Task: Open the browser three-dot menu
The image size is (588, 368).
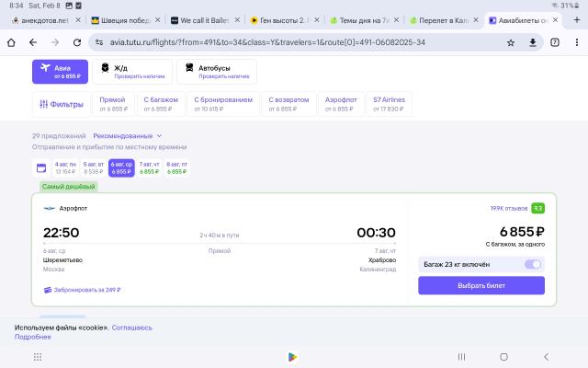Action: pyautogui.click(x=575, y=42)
